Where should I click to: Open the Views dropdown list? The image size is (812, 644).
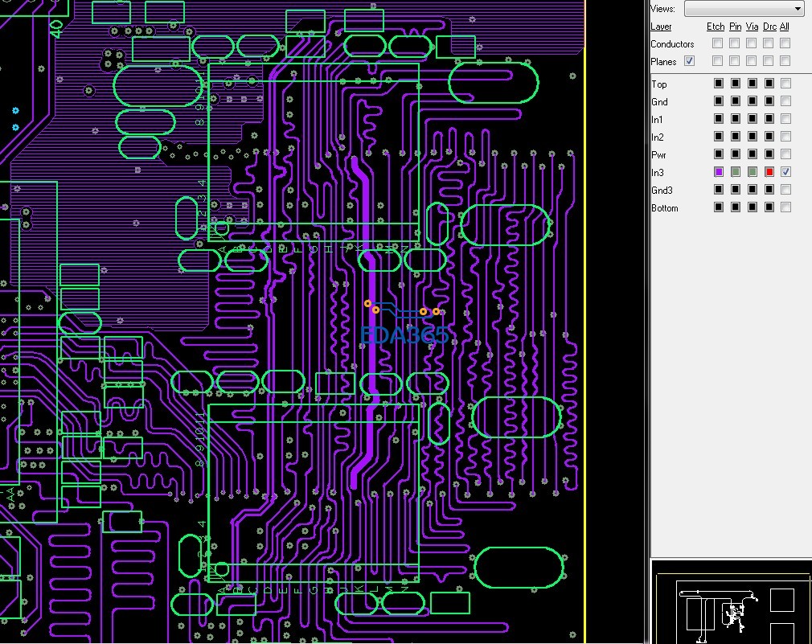tap(744, 8)
